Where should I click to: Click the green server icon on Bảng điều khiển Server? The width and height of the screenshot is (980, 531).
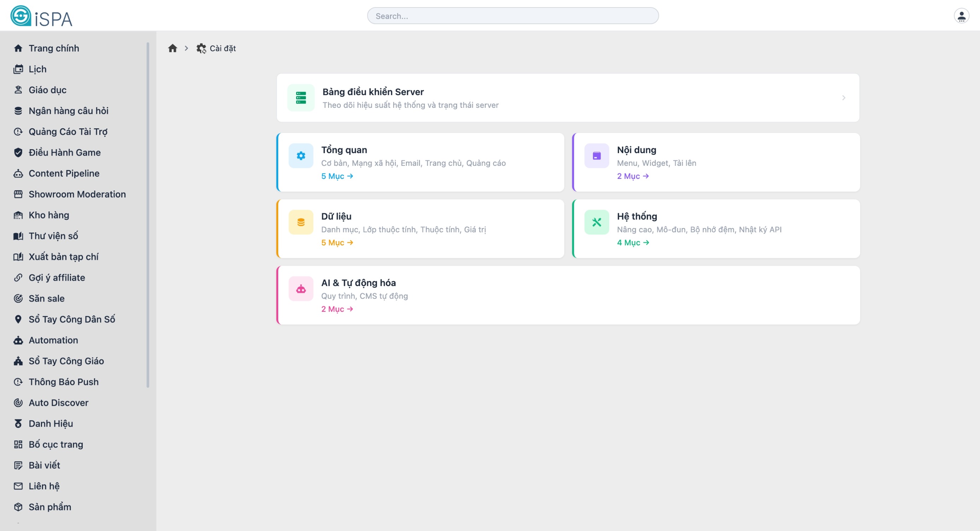pyautogui.click(x=301, y=98)
